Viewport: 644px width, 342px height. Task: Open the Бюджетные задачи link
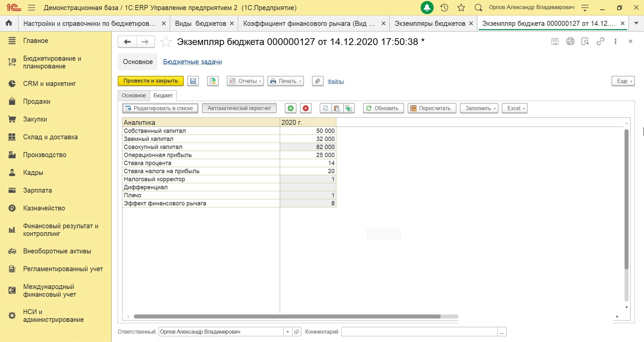(193, 62)
